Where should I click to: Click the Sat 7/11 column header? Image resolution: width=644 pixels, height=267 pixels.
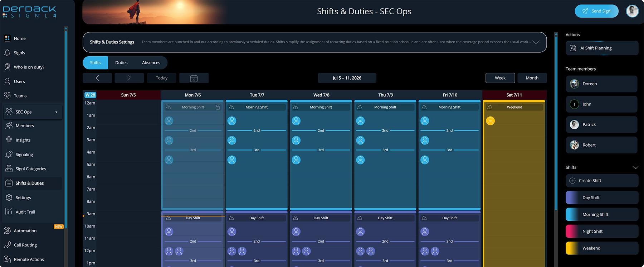514,95
